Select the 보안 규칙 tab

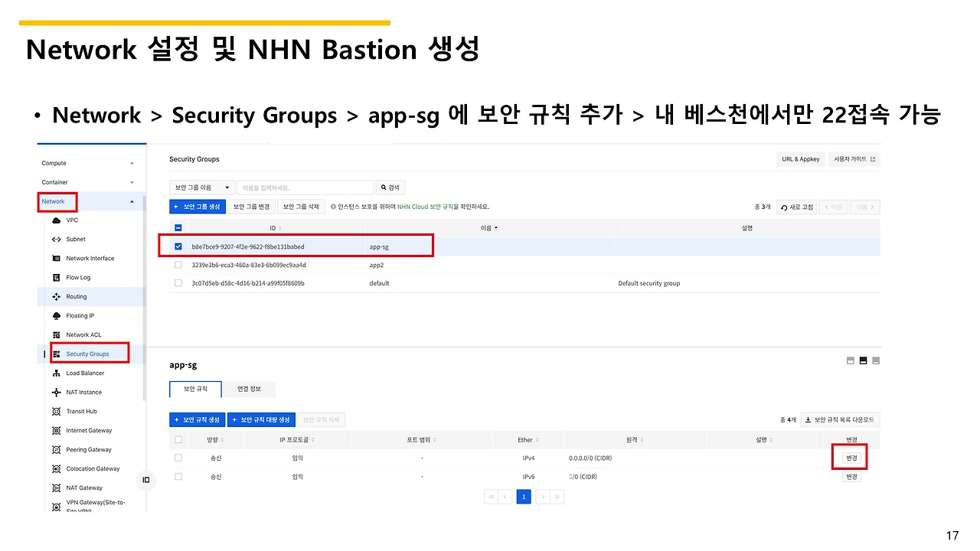195,390
